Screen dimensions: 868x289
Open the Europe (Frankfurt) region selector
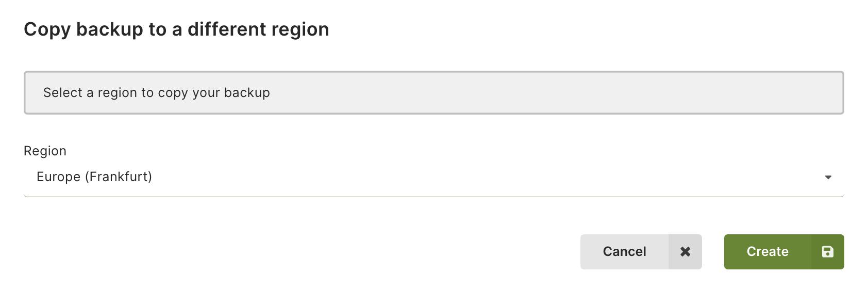(x=433, y=177)
